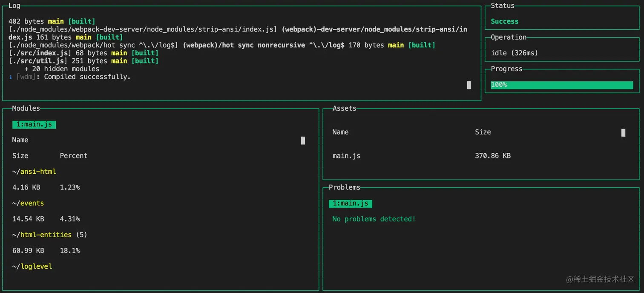Viewport: 644px width, 293px height.
Task: Click the 100% progress bar
Action: pos(561,85)
